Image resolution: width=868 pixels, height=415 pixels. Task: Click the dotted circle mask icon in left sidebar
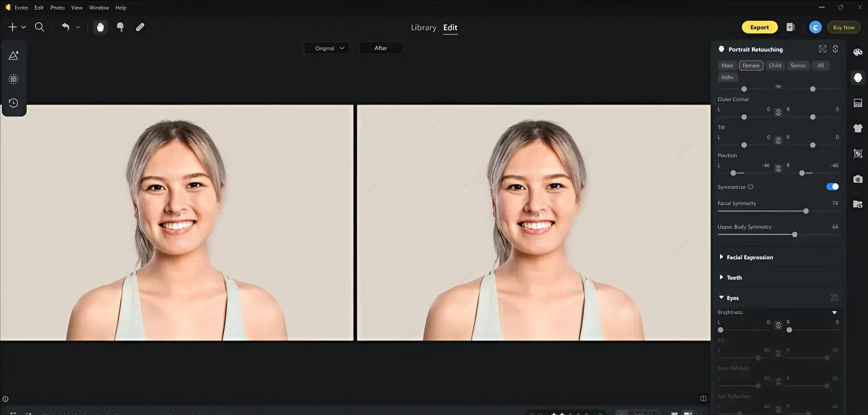click(x=14, y=79)
